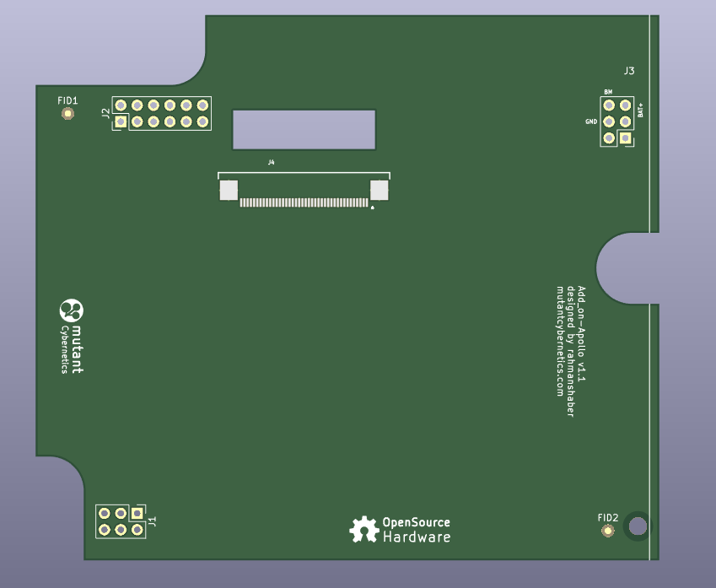
Task: Click the square pin 1 pad of J2
Action: (x=121, y=122)
